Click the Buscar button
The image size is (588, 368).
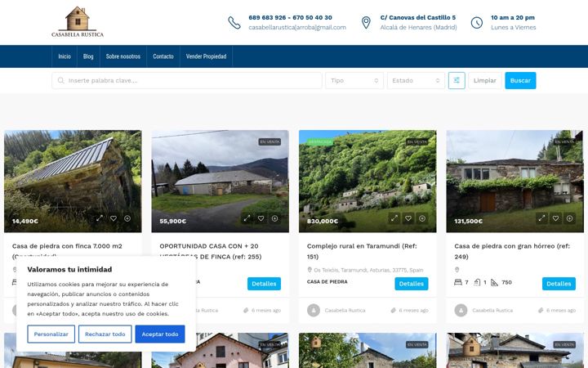tap(520, 80)
